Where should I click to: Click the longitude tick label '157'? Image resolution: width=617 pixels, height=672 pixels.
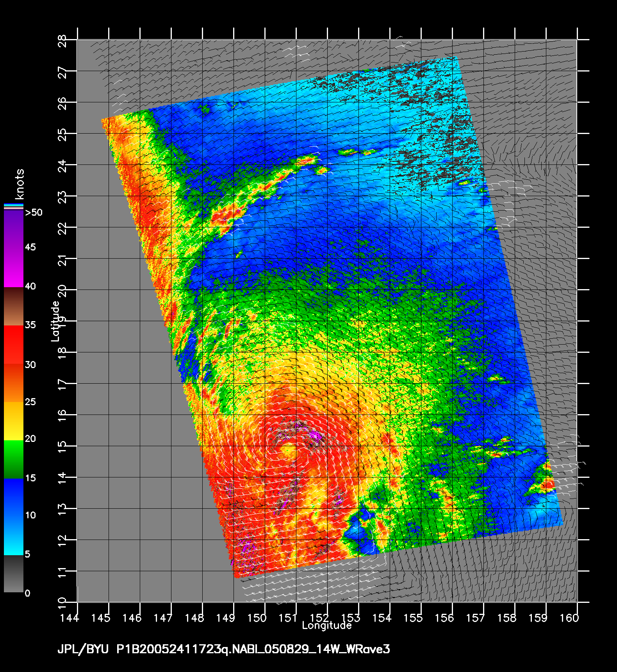coord(476,618)
